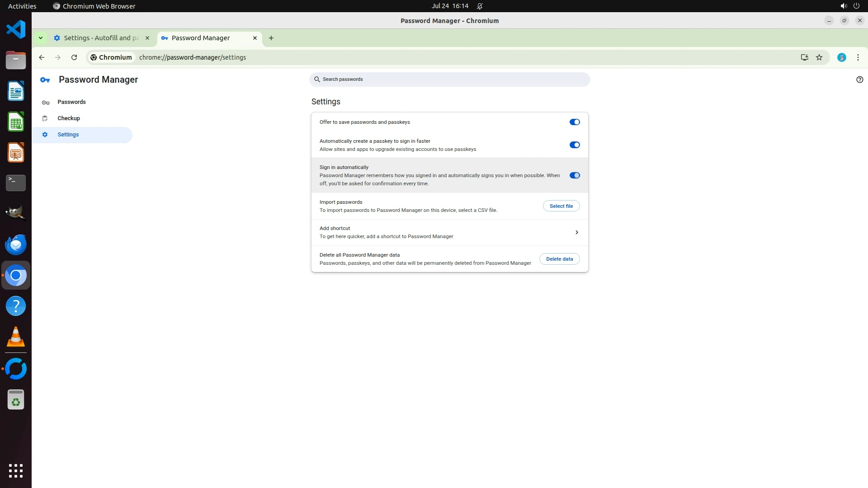Click the reload page icon
Viewport: 868px width, 488px height.
(74, 57)
